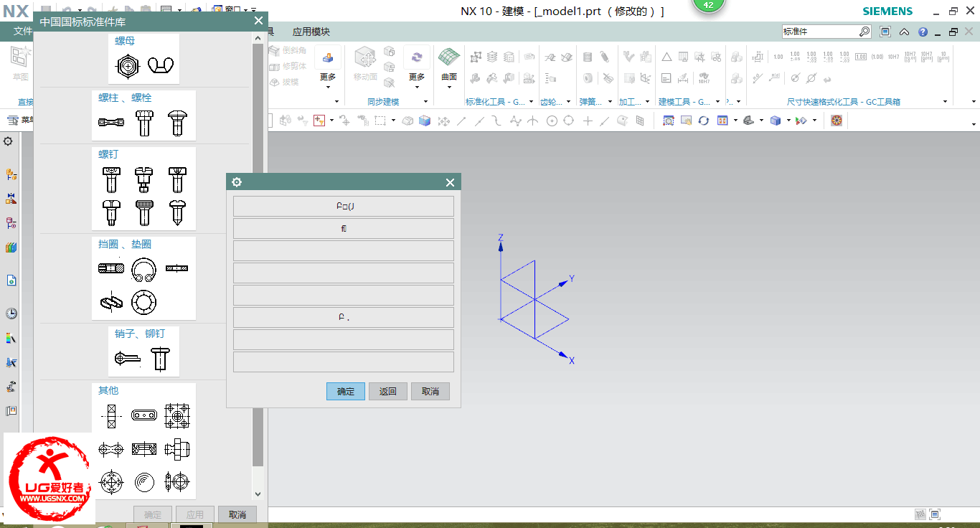The height and width of the screenshot is (528, 980).
Task: Click the standard parts library scrollbar
Action: pyautogui.click(x=258, y=254)
